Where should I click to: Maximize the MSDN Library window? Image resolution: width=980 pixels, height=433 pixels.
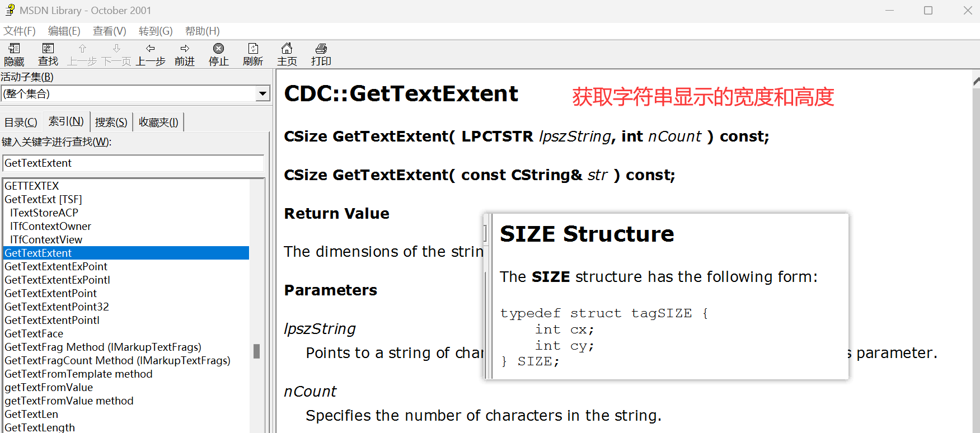pos(928,11)
